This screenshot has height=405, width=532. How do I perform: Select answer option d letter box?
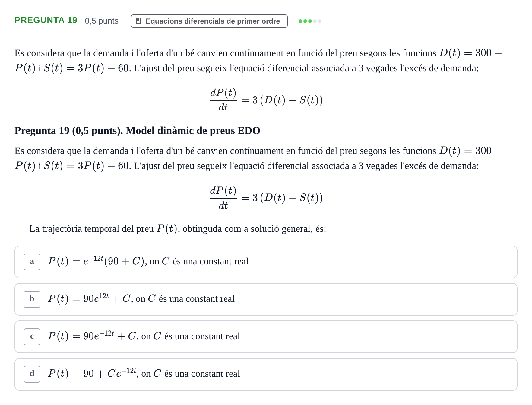pyautogui.click(x=32, y=374)
